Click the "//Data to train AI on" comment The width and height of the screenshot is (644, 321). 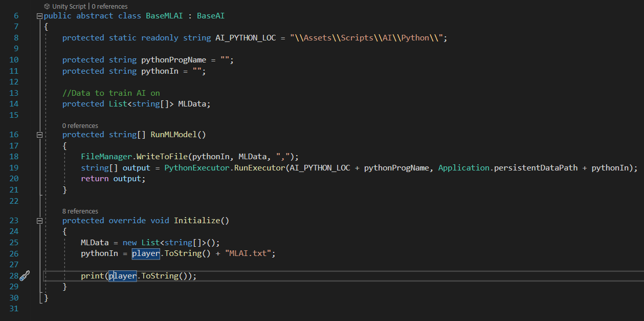click(111, 93)
